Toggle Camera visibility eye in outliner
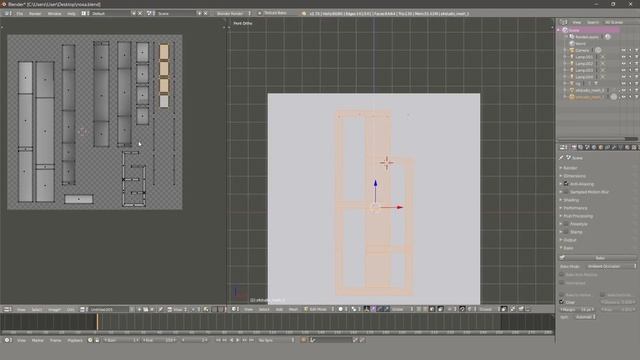Screen dimensions: 640x360 click(x=623, y=50)
